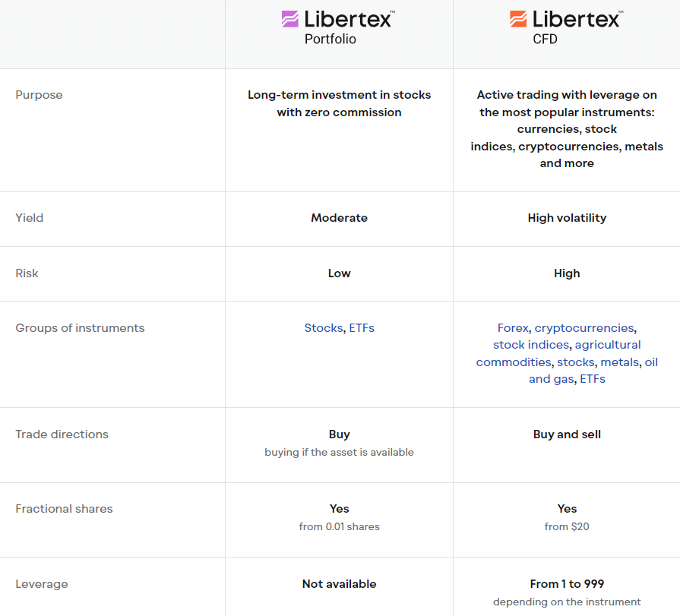Click the Libertex wordmark above CFD

(577, 19)
